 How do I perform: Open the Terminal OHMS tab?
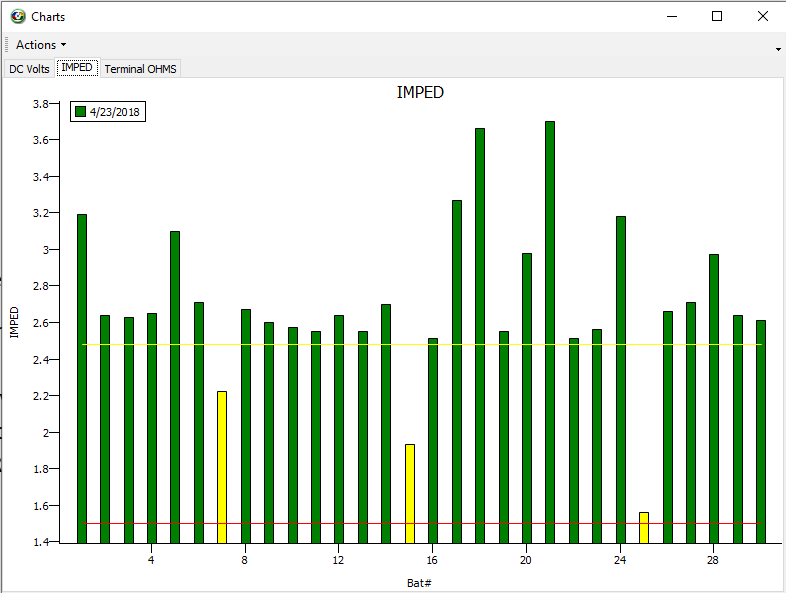pyautogui.click(x=140, y=69)
